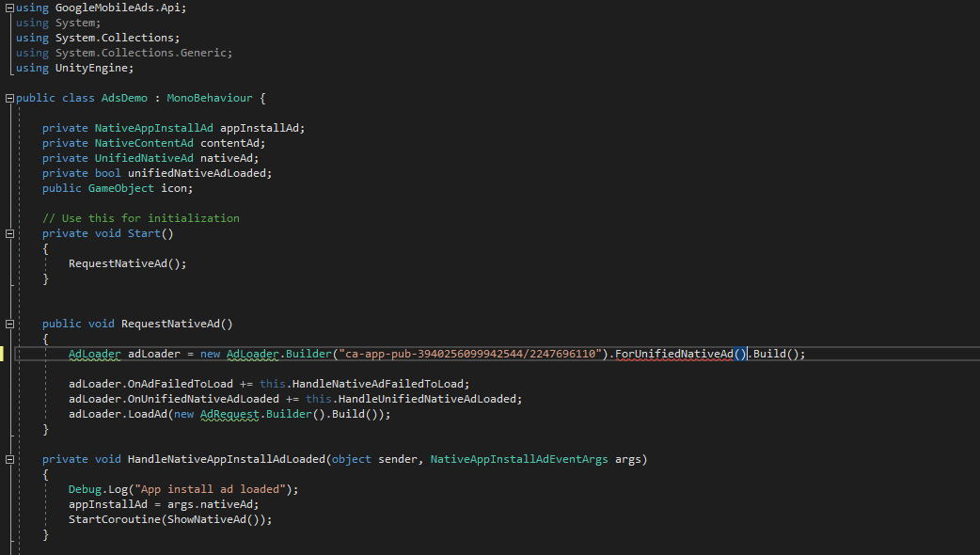The width and height of the screenshot is (980, 555).
Task: Click the NativeAppInstallAdEventArgs parameter type
Action: [519, 459]
